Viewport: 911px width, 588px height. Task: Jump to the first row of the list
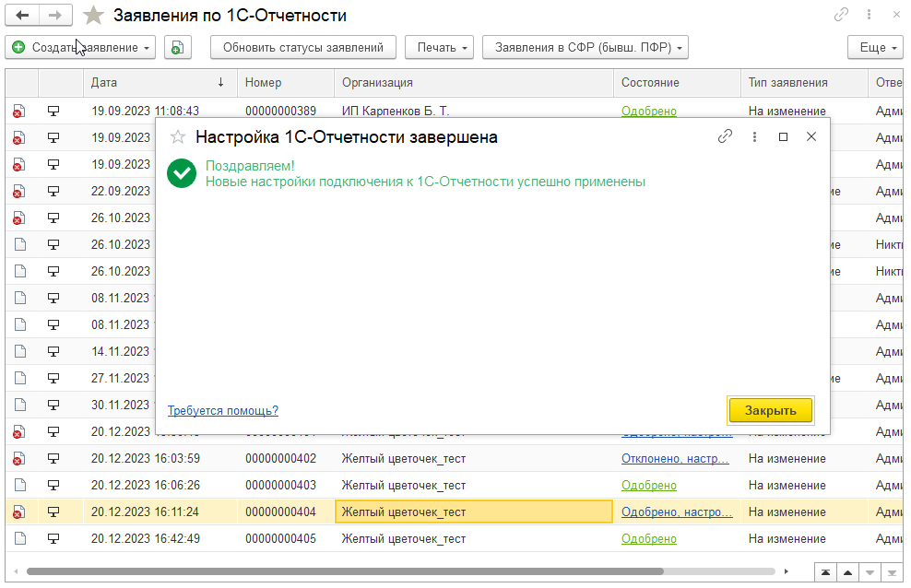(x=825, y=572)
